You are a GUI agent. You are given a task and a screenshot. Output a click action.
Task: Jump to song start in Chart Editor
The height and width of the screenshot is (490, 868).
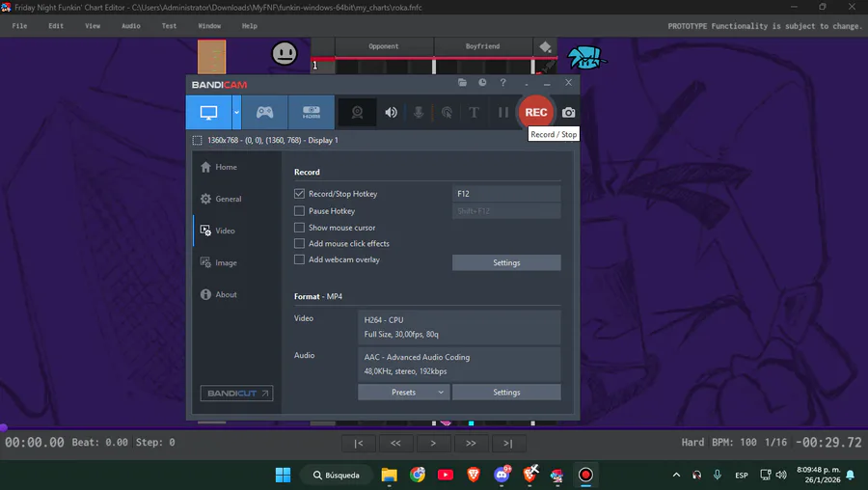tap(358, 444)
